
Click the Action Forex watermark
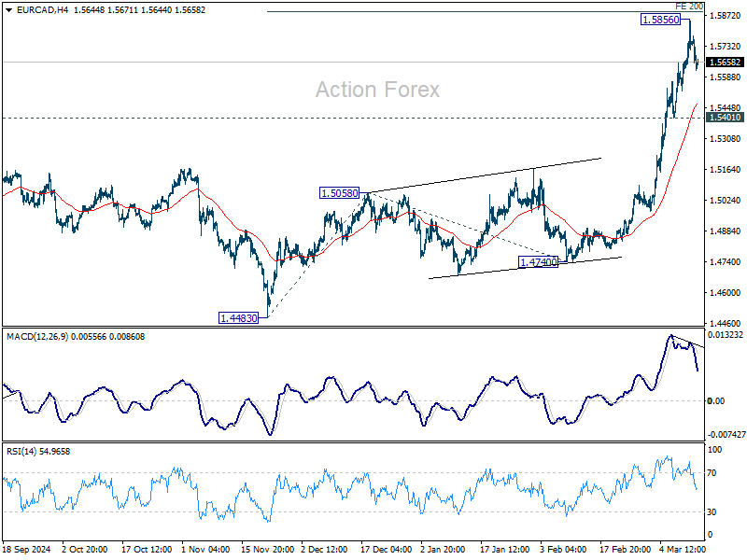(377, 90)
